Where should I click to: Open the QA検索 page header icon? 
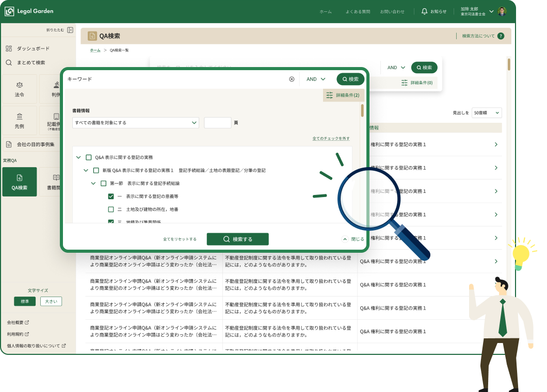(92, 36)
